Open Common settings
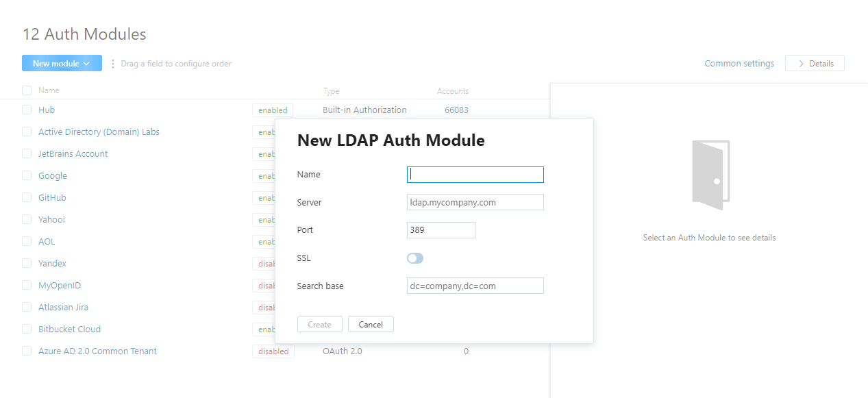This screenshot has height=398, width=868. click(x=739, y=63)
